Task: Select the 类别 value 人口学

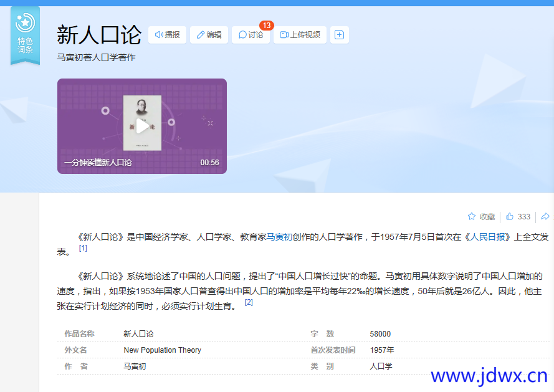Action: 381,366
